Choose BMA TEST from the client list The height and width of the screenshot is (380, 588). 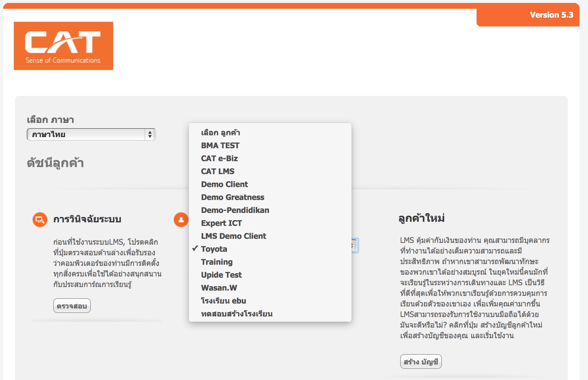pyautogui.click(x=270, y=146)
